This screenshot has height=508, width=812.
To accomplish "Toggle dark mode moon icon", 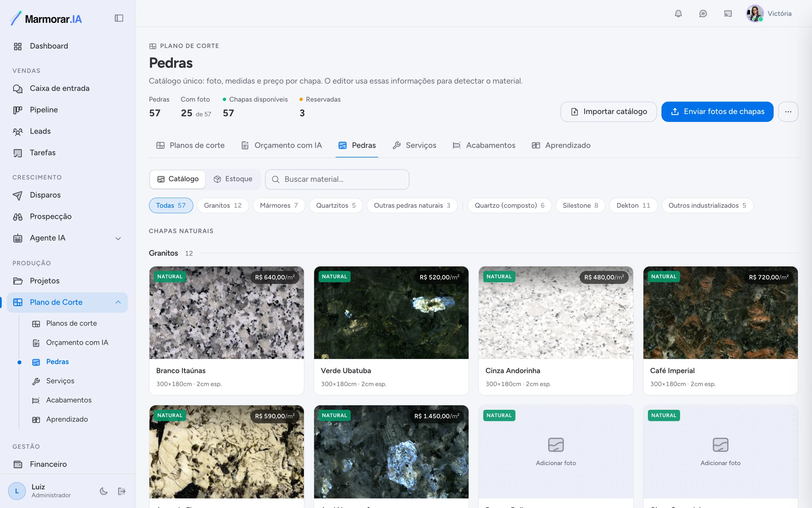I will pos(104,491).
